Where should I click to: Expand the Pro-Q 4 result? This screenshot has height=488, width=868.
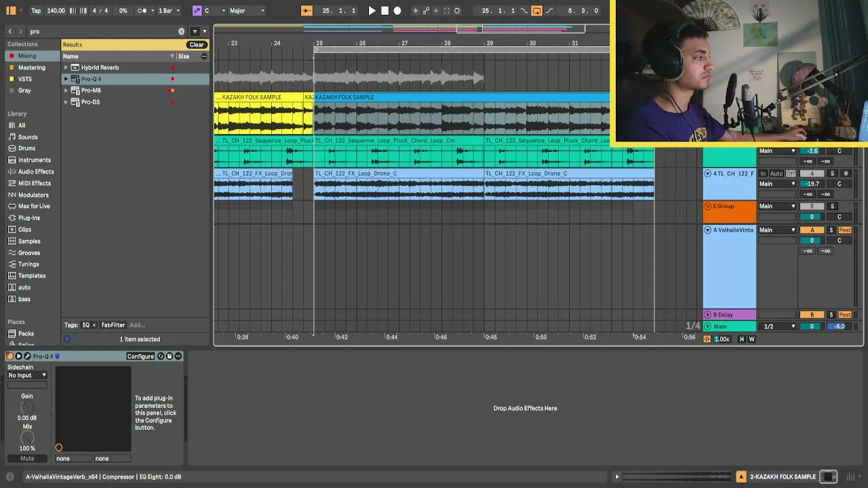tap(66, 79)
